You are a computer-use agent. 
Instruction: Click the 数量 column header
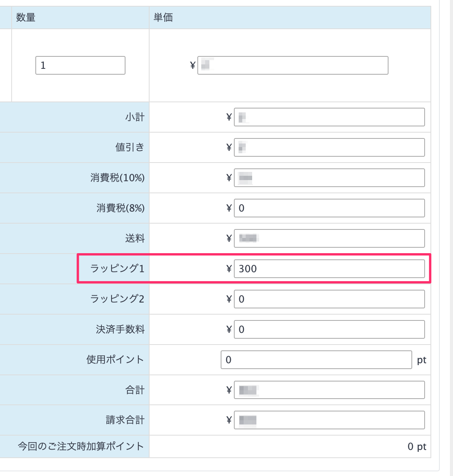[26, 17]
